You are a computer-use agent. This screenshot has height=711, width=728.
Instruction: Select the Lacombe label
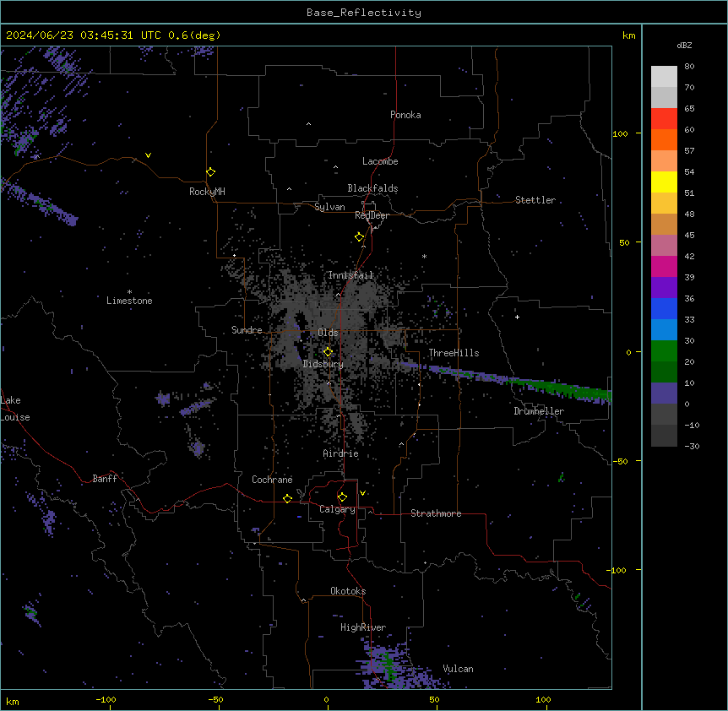[x=380, y=161]
